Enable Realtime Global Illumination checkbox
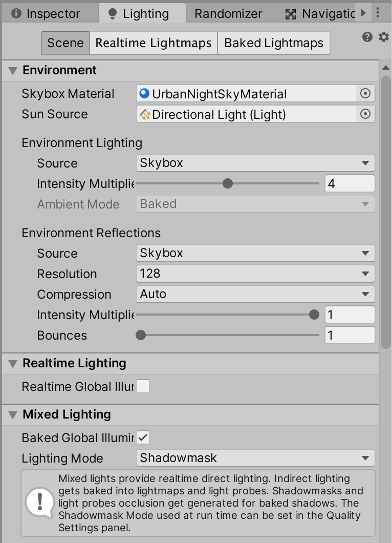The height and width of the screenshot is (543, 392). pyautogui.click(x=143, y=386)
